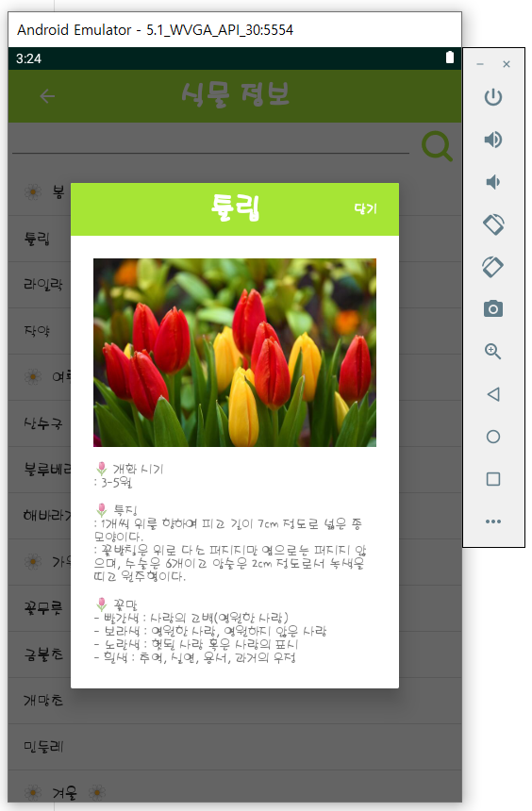532x811 pixels.
Task: Tap the back arrow in the app header
Action: (47, 96)
